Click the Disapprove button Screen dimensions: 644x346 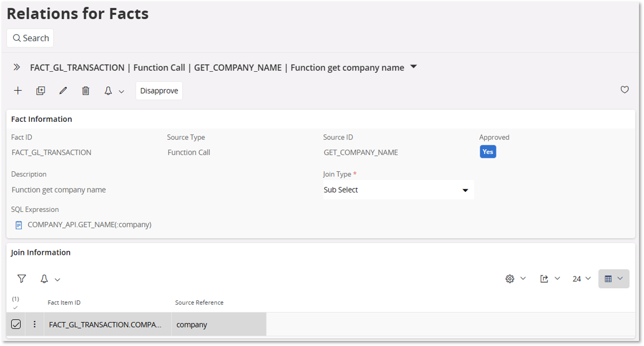coord(159,91)
